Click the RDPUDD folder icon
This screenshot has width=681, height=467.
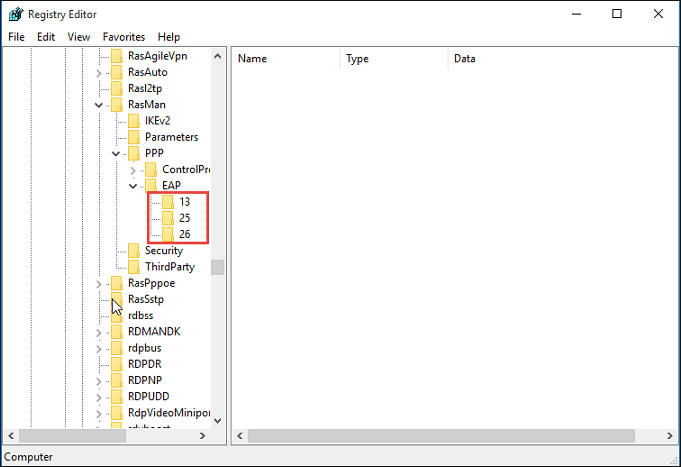click(x=116, y=397)
